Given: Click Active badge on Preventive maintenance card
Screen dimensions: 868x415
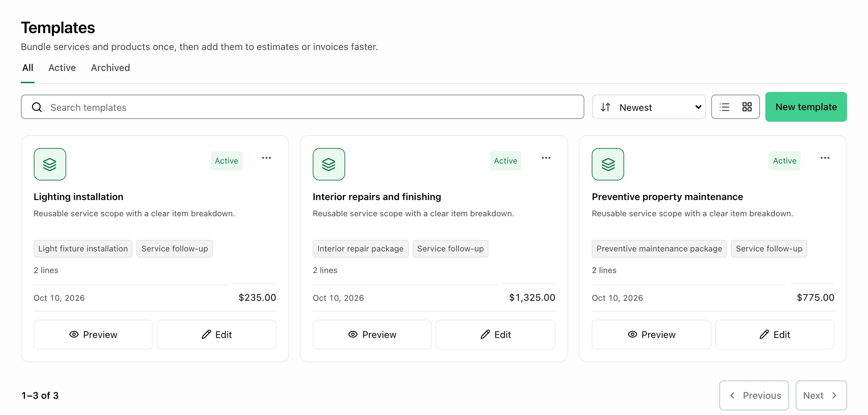Looking at the screenshot, I should (x=785, y=161).
